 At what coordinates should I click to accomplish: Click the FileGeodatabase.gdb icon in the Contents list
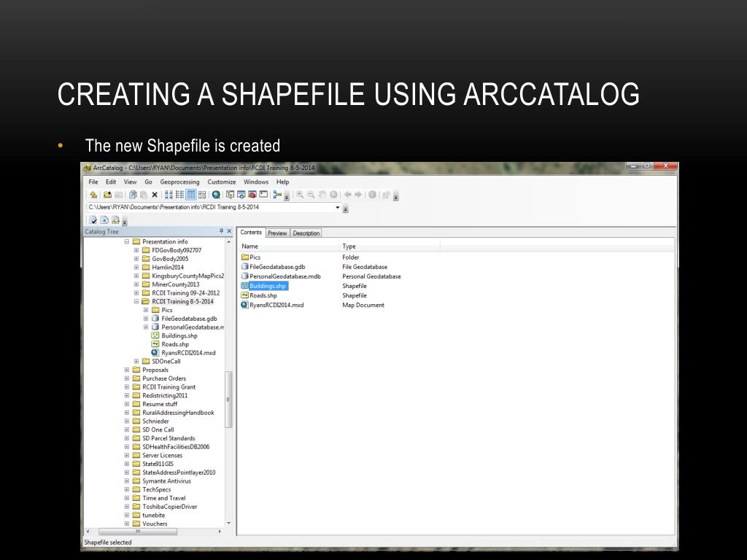tap(244, 267)
